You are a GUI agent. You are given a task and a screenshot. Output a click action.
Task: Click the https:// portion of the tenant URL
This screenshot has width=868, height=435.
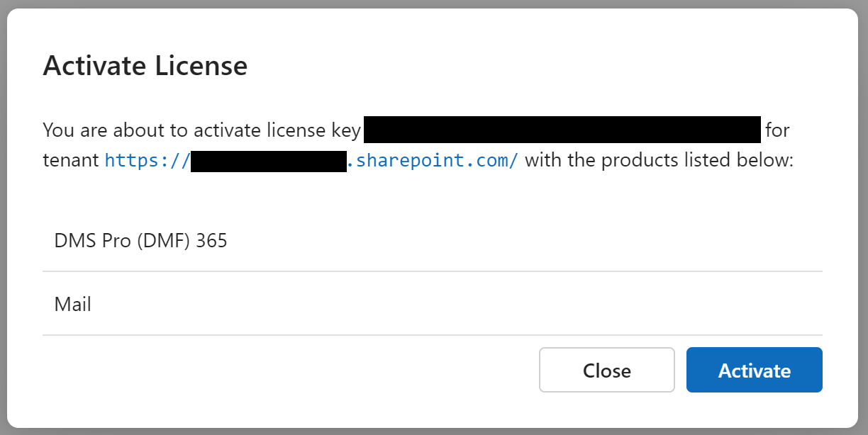148,160
